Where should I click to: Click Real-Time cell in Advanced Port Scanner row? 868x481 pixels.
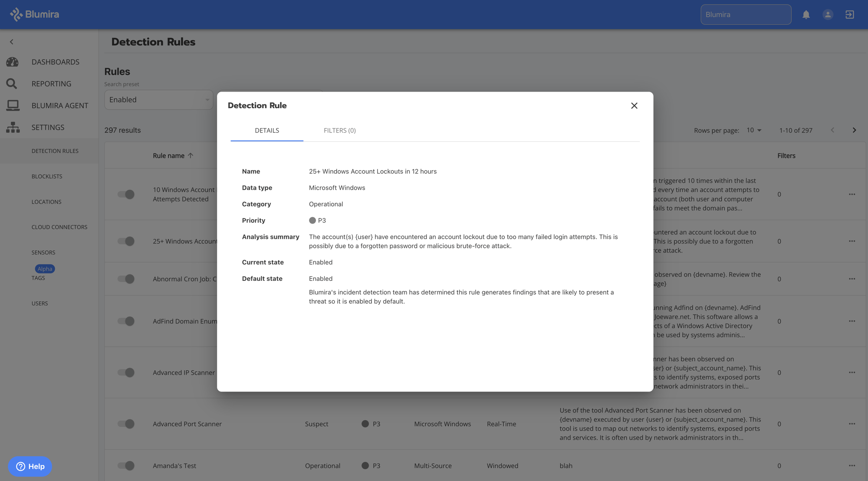click(x=501, y=424)
